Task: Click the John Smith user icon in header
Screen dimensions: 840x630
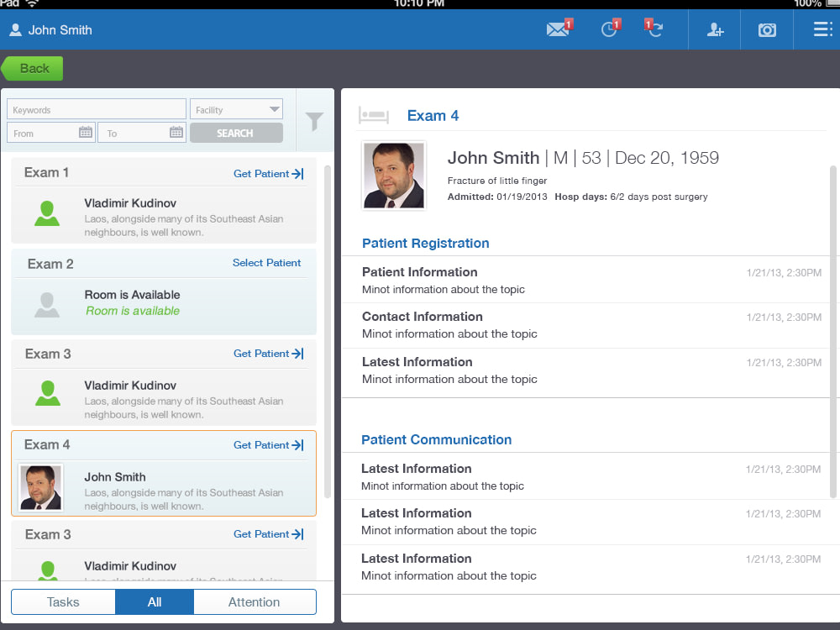Action: tap(15, 30)
